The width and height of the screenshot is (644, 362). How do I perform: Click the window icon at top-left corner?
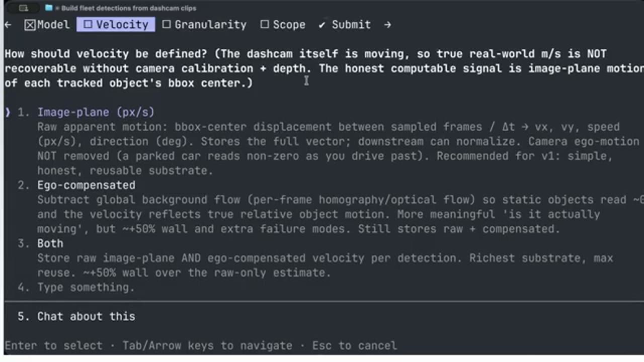[24, 8]
